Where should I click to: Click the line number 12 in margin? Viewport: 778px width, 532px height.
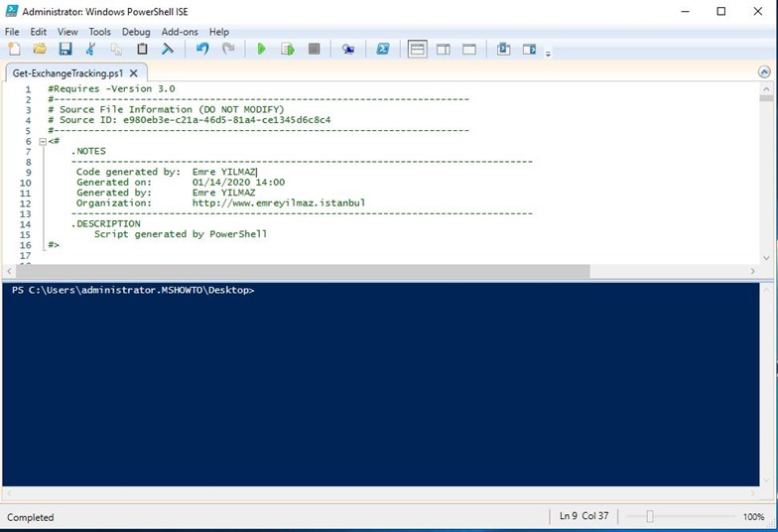26,203
